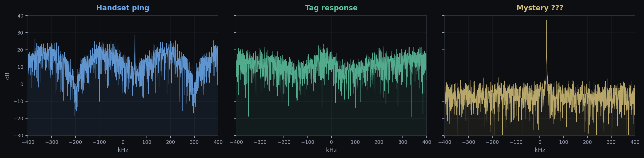Click the 0 kHz tick under Tag response
644x158 pixels.
tap(331, 142)
